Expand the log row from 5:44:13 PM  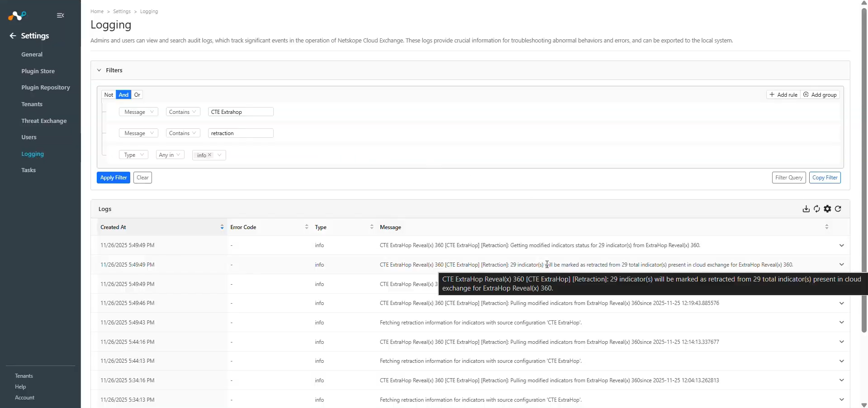tap(841, 361)
